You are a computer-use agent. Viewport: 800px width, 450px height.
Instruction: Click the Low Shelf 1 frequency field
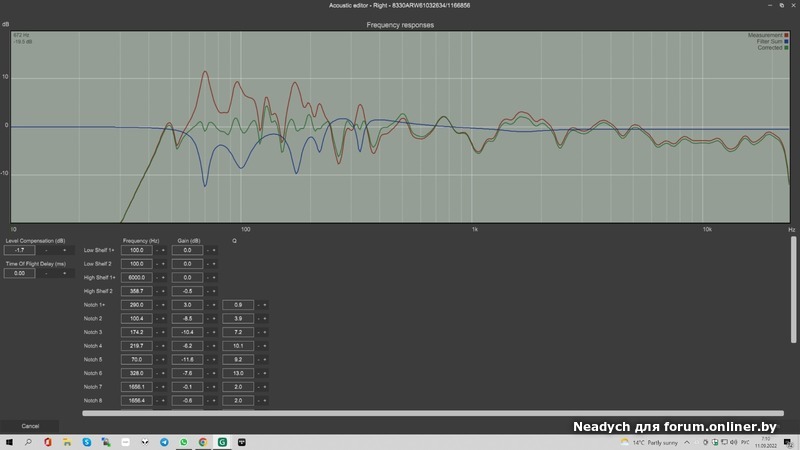click(137, 251)
